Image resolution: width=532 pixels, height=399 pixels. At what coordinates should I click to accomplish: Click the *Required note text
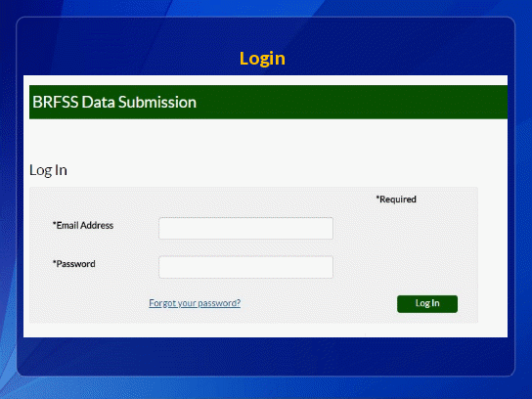pos(396,199)
